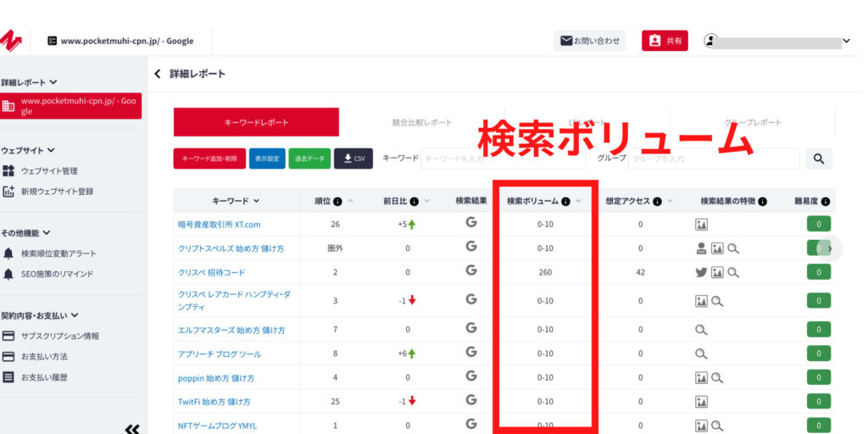The width and height of the screenshot is (868, 434).
Task: Open keyword NFTゲームブログ YMYL
Action: coord(217,426)
